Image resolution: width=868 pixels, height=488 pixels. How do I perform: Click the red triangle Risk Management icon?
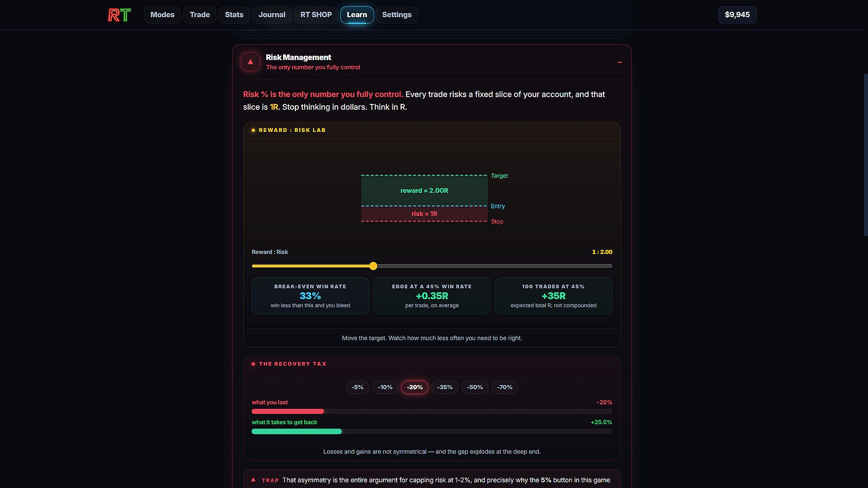250,62
